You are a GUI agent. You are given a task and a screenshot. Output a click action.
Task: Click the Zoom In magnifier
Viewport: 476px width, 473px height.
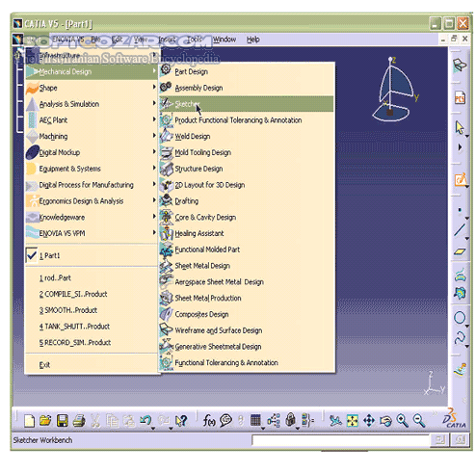point(402,420)
